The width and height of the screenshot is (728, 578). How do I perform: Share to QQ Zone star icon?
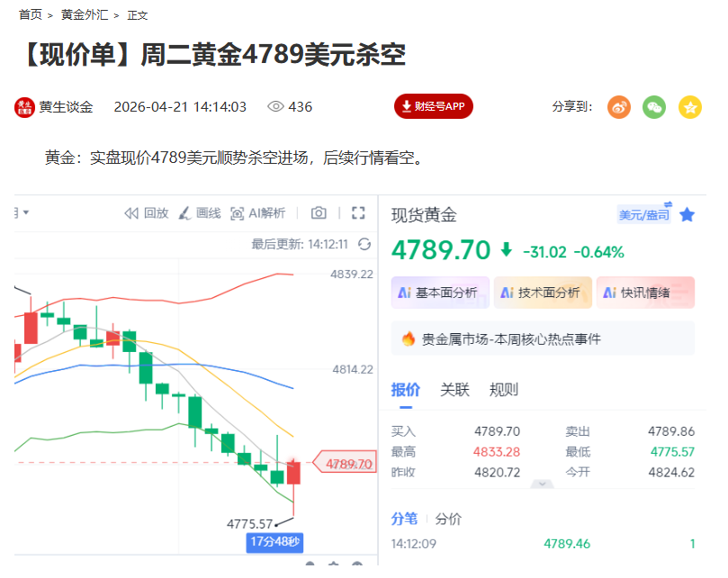pyautogui.click(x=690, y=107)
